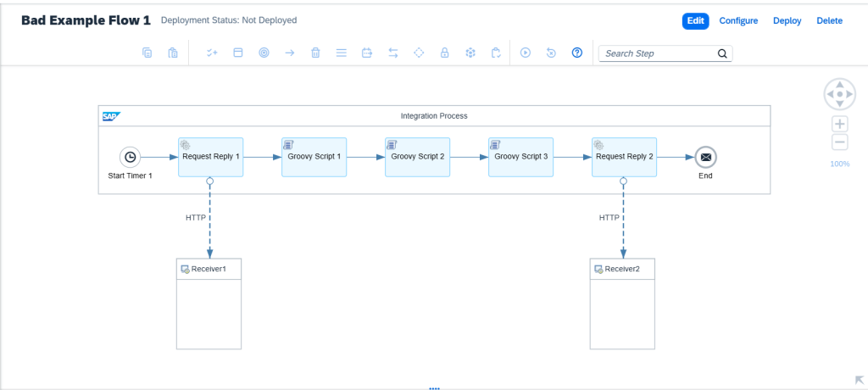Viewport: 868px width, 390px height.
Task: Click the Bad Example Flow 1 title
Action: point(86,20)
